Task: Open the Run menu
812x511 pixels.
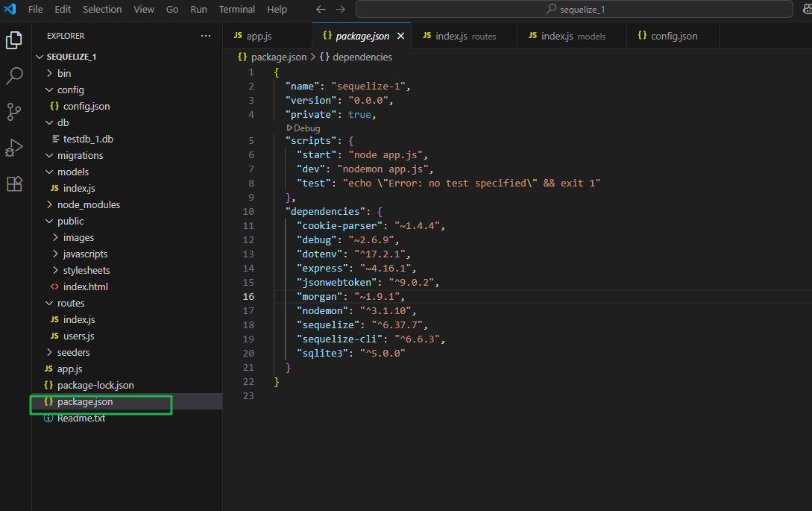Action: (x=198, y=10)
